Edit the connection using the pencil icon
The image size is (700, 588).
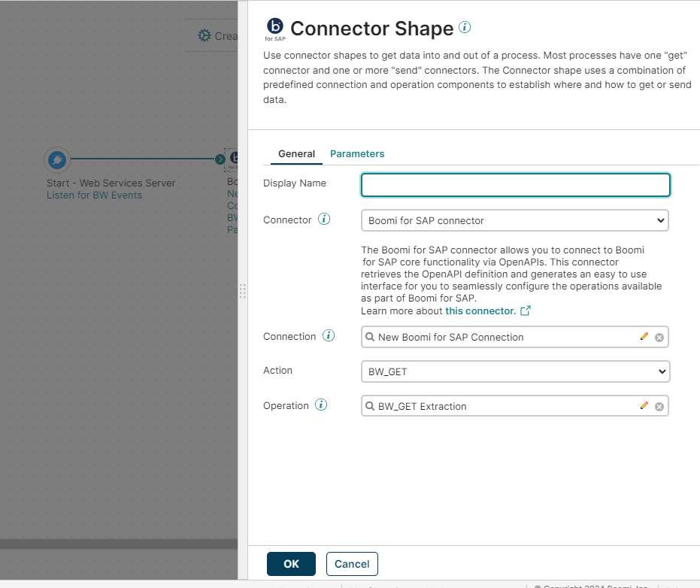point(644,336)
